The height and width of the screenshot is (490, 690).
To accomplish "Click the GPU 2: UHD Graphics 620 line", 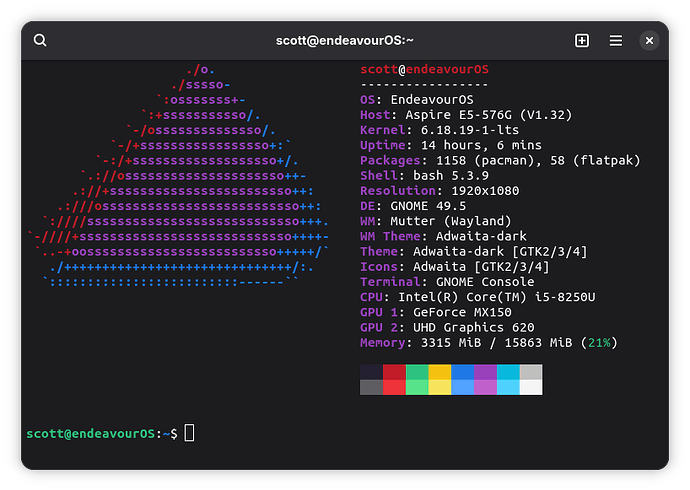I will pos(447,328).
